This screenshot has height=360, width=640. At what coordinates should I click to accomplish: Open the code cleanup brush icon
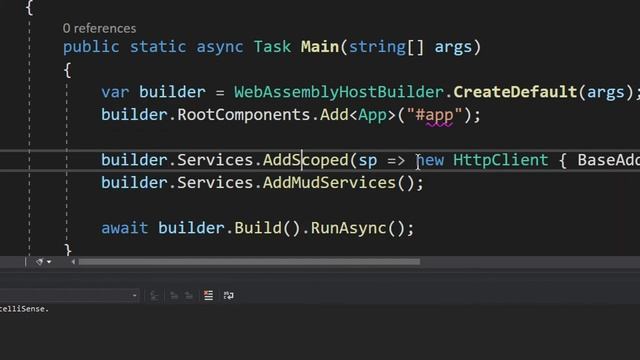[x=40, y=262]
